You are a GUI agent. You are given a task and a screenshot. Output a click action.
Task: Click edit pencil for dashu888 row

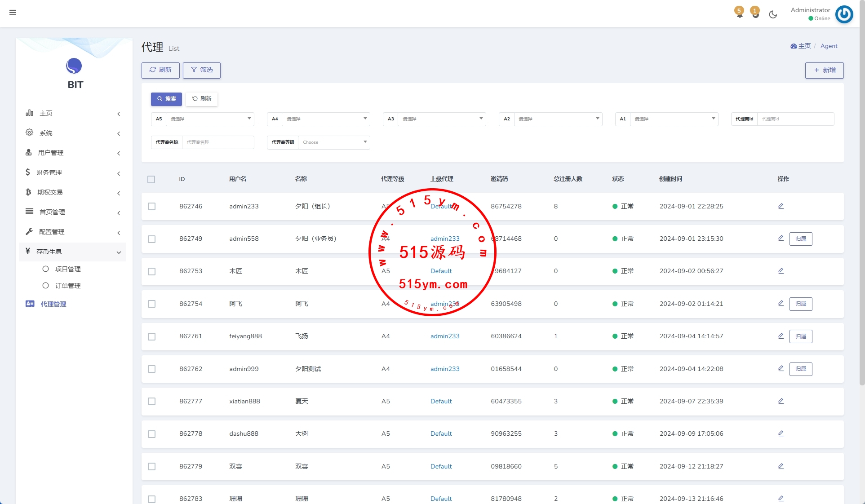[781, 433]
